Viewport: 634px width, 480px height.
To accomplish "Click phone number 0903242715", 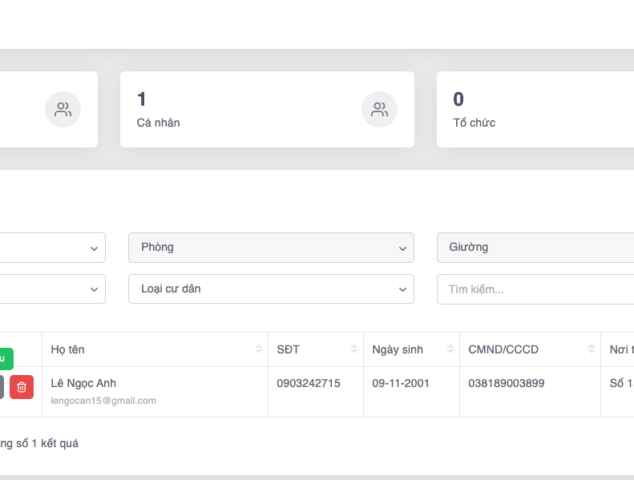I will pyautogui.click(x=308, y=383).
